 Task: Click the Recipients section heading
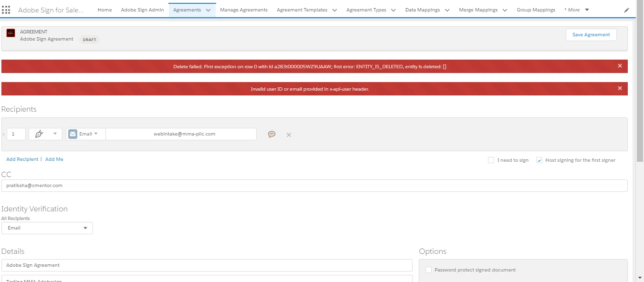(19, 109)
